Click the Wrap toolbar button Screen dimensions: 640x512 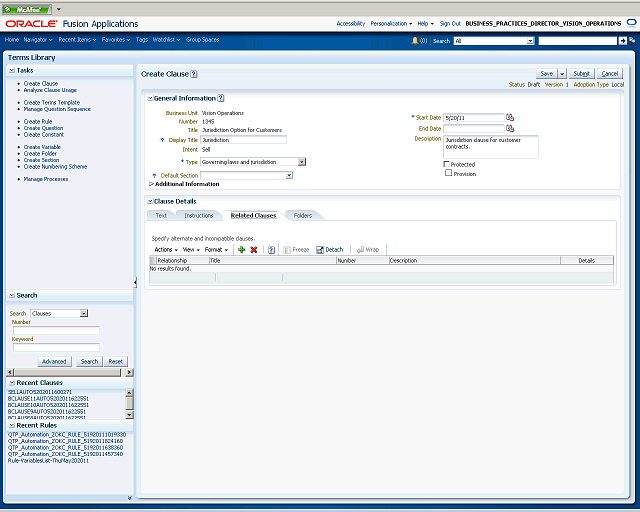368,249
